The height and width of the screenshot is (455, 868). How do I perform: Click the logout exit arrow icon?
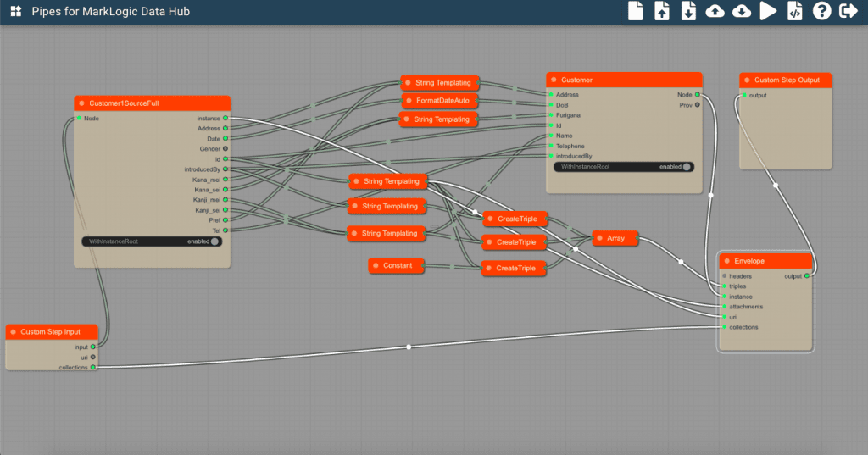click(847, 11)
